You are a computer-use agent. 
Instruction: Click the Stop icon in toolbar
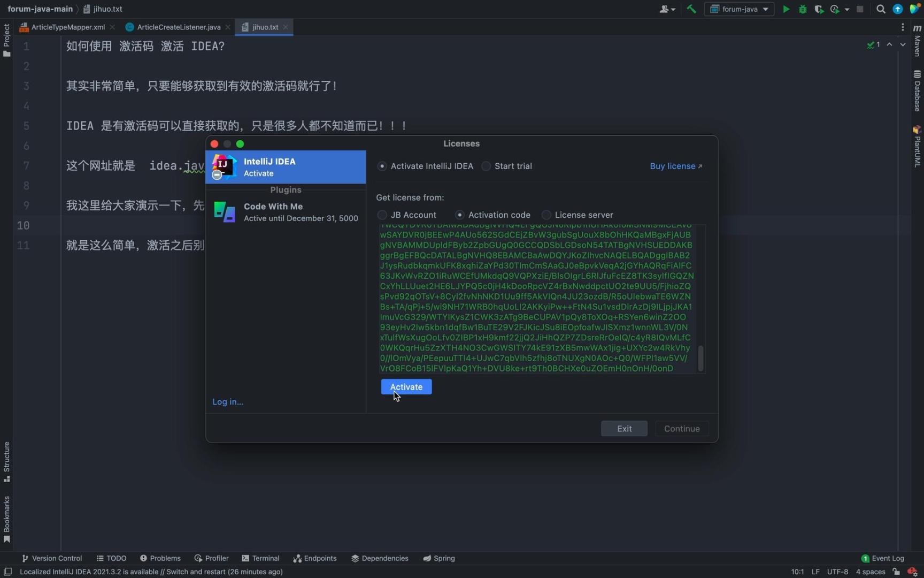pyautogui.click(x=860, y=9)
